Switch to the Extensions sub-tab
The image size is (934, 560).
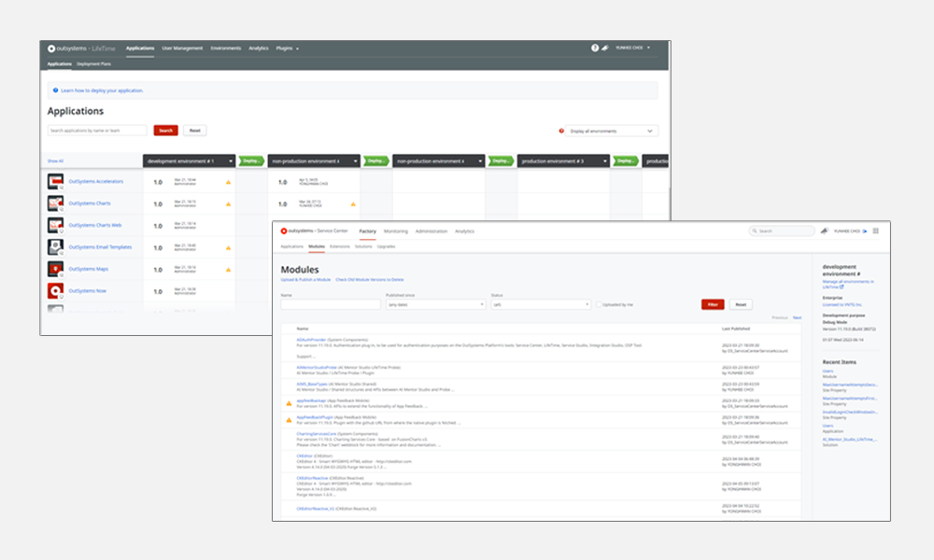pos(340,246)
